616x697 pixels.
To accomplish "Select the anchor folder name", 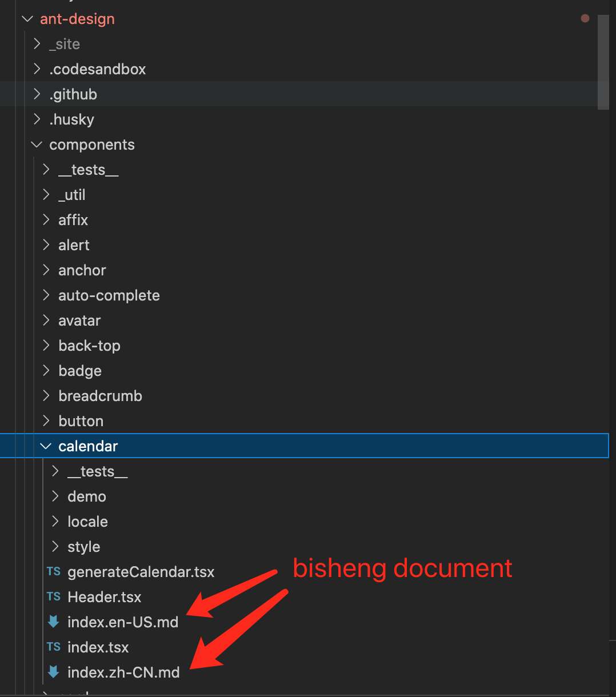I will pyautogui.click(x=82, y=270).
